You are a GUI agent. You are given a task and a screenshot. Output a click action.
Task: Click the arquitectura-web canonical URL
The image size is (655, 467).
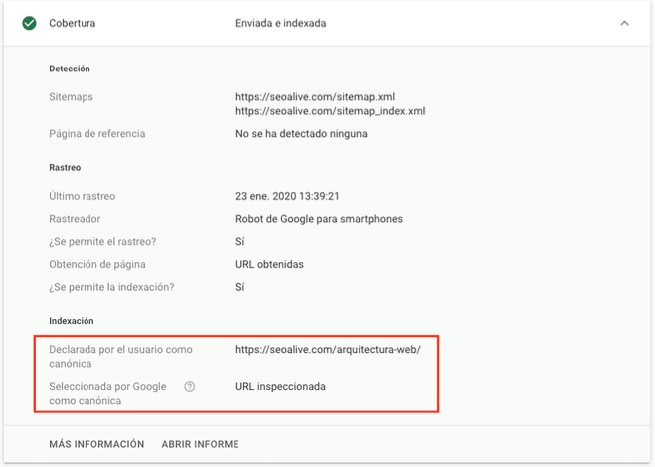(328, 350)
